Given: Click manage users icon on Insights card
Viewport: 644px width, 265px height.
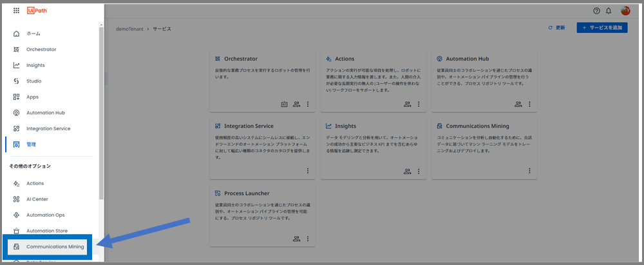Looking at the screenshot, I should [407, 171].
